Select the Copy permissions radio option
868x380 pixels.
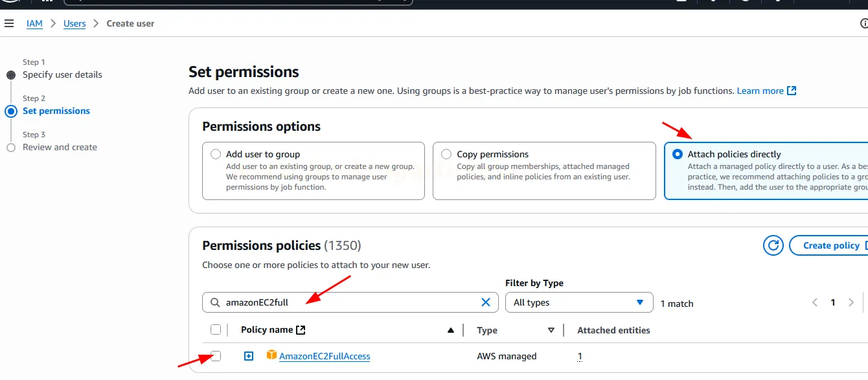pyautogui.click(x=446, y=154)
